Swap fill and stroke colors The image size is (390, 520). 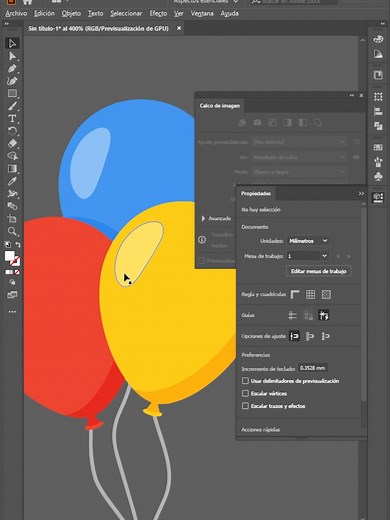[x=18, y=245]
